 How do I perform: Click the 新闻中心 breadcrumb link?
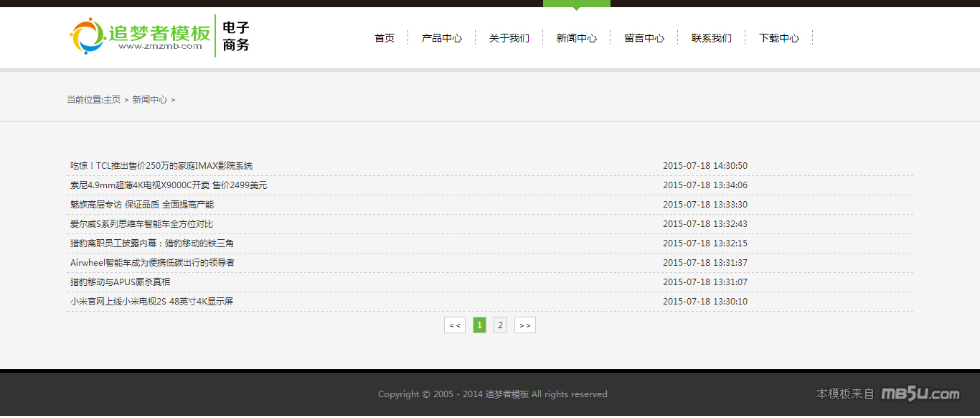coord(149,100)
